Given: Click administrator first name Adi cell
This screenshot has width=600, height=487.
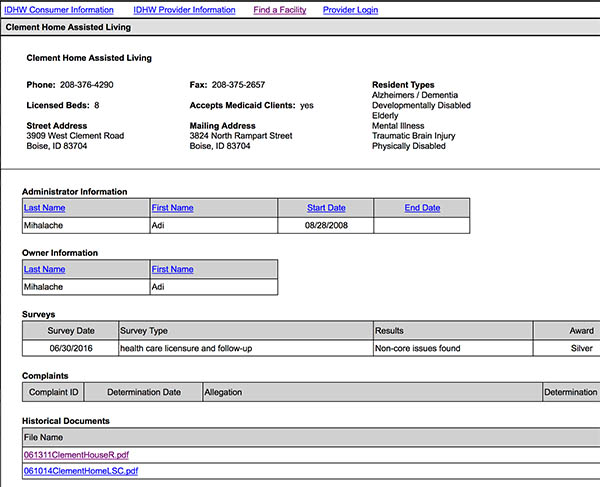Looking at the screenshot, I should point(214,225).
